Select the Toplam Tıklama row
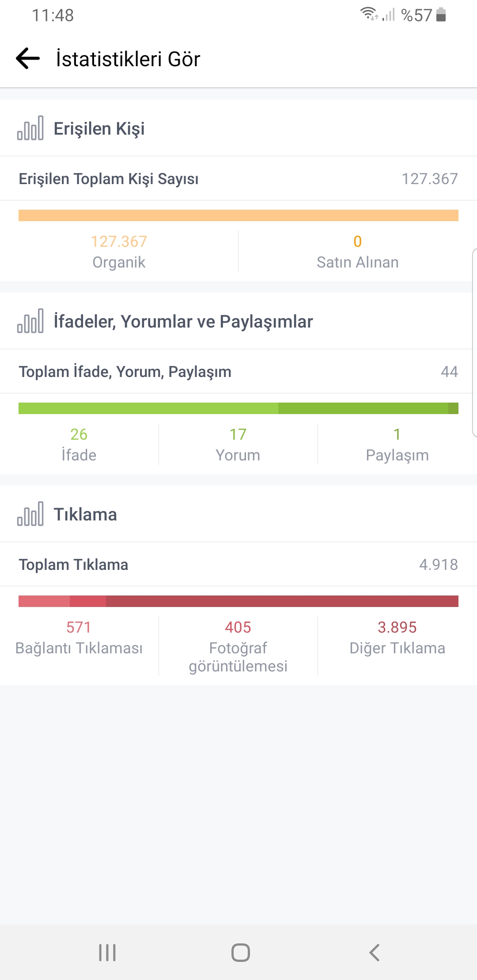The image size is (477, 980). click(238, 564)
